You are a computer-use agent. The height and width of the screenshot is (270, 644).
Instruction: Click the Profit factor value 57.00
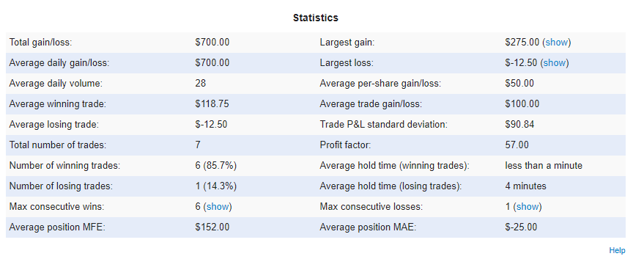[517, 145]
